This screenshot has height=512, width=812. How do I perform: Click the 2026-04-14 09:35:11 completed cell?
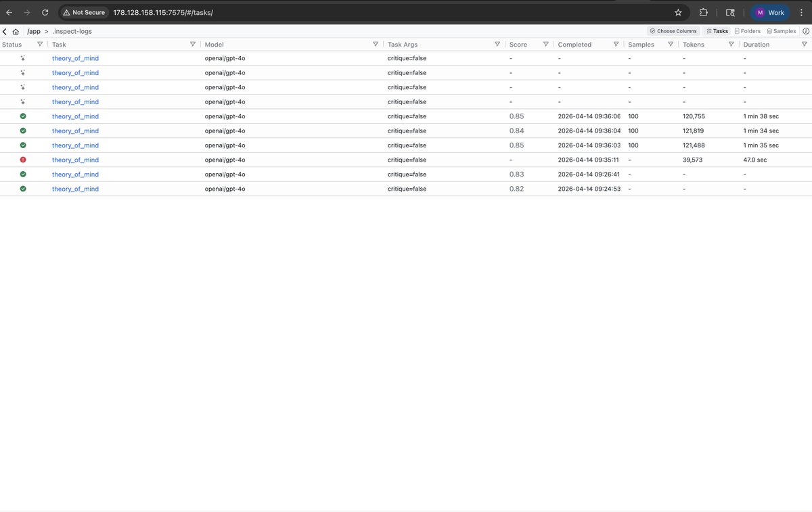click(x=589, y=160)
